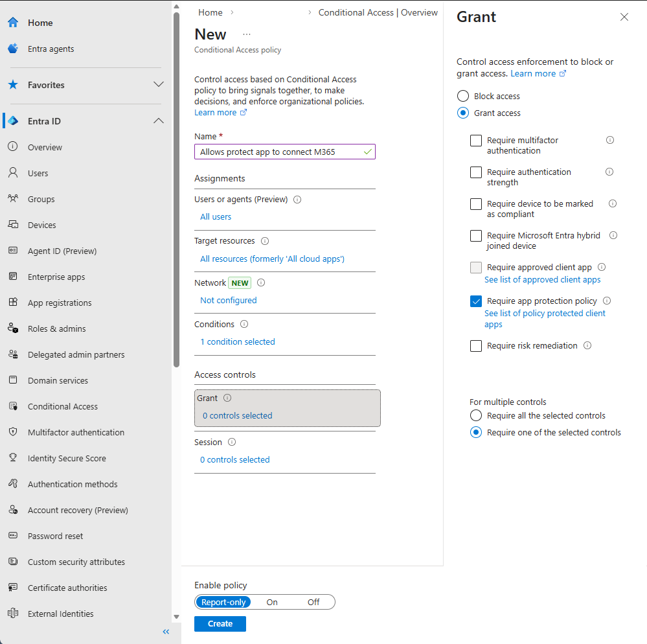Viewport: 647px width, 644px height.
Task: Open Account recovery (Preview) icon
Action: 13,510
